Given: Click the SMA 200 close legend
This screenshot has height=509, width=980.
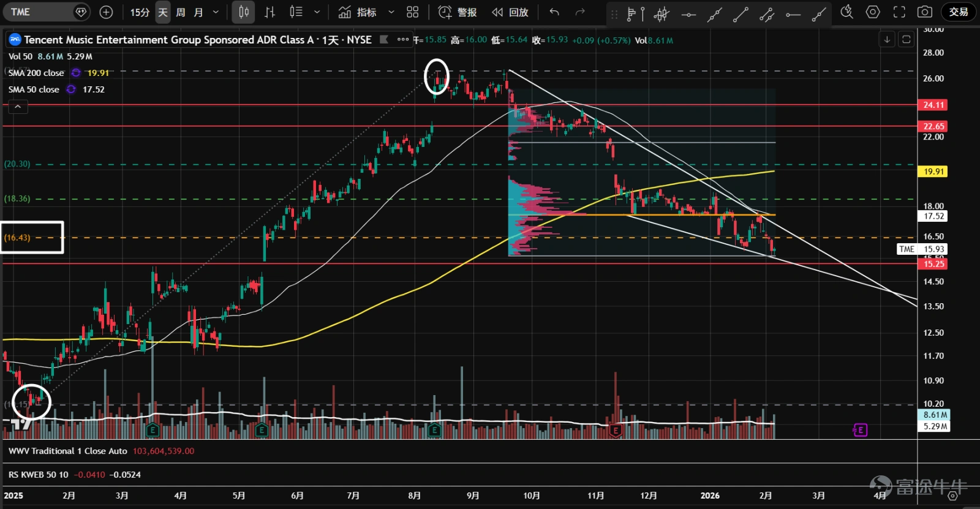Looking at the screenshot, I should tap(36, 73).
